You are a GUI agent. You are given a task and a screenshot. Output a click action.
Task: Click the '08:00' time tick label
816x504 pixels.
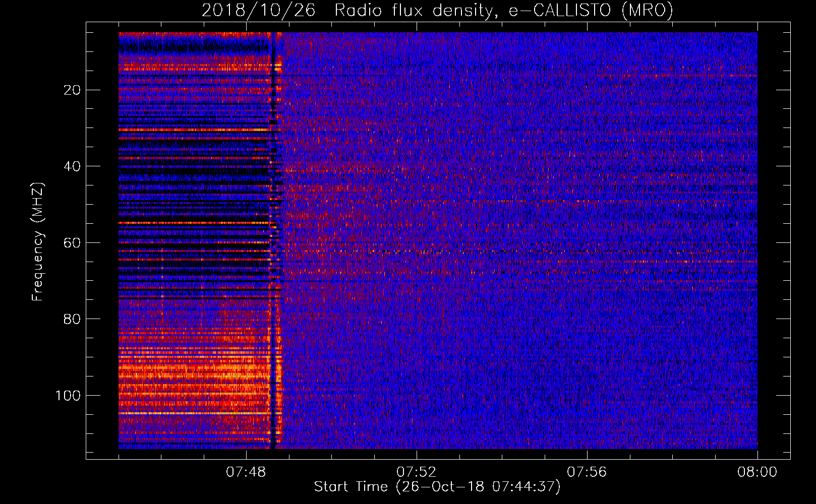tap(757, 472)
